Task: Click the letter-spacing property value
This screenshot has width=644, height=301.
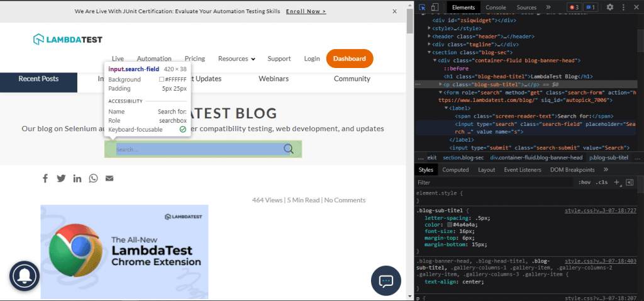Action: pos(481,218)
